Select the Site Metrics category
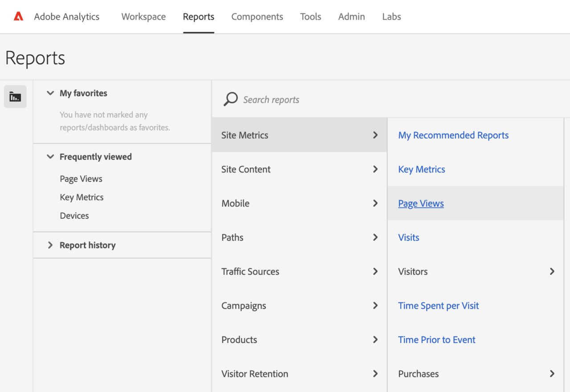This screenshot has width=570, height=392. point(245,135)
